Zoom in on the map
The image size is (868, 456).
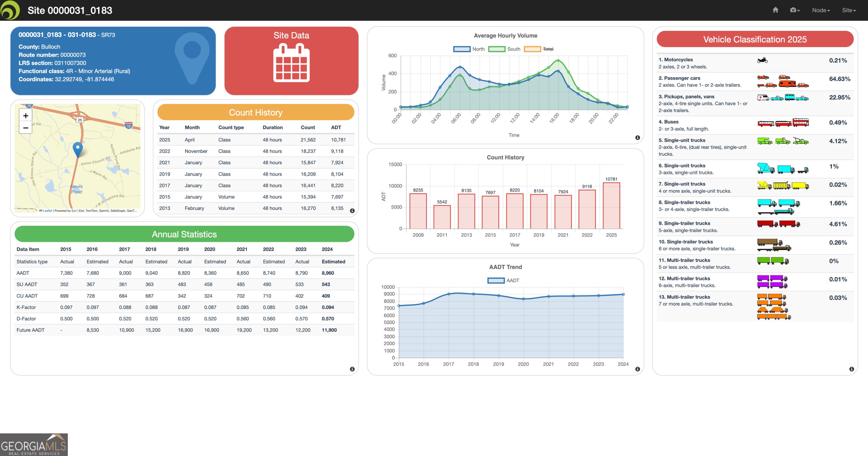coord(26,116)
